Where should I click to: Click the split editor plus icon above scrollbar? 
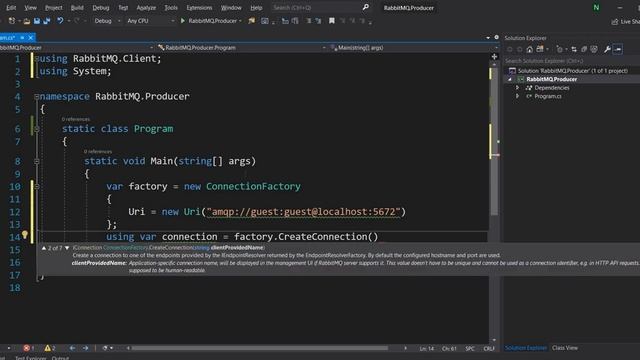pyautogui.click(x=494, y=57)
